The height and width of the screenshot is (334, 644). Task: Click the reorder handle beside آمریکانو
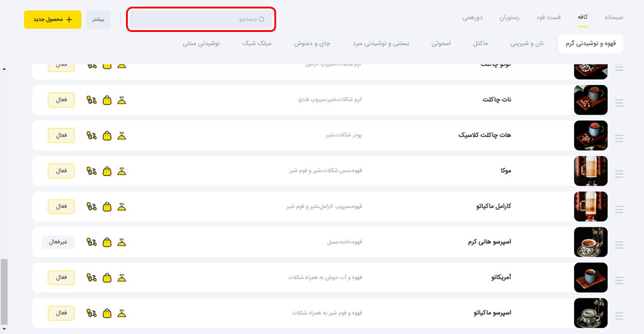[619, 280]
